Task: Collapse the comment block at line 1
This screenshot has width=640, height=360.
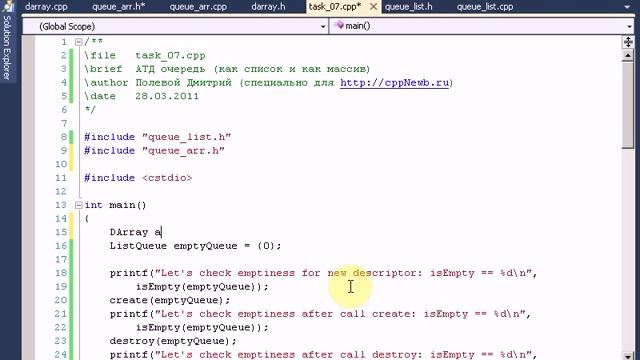Action: click(x=78, y=42)
